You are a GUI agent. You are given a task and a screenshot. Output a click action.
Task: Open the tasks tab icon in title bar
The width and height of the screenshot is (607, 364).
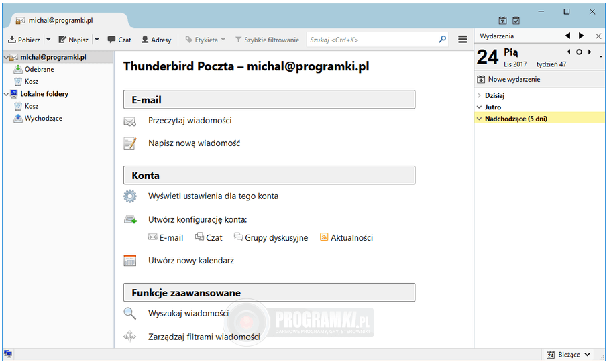click(516, 21)
